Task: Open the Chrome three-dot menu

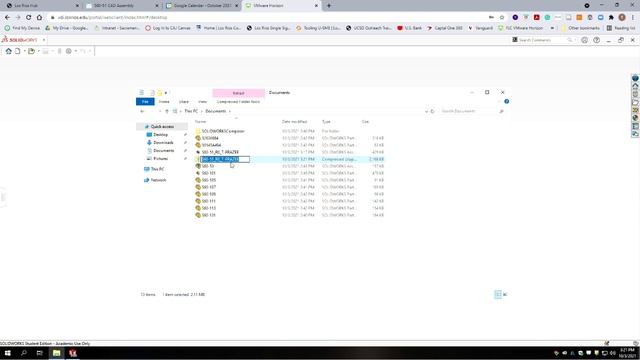Action: pyautogui.click(x=633, y=18)
